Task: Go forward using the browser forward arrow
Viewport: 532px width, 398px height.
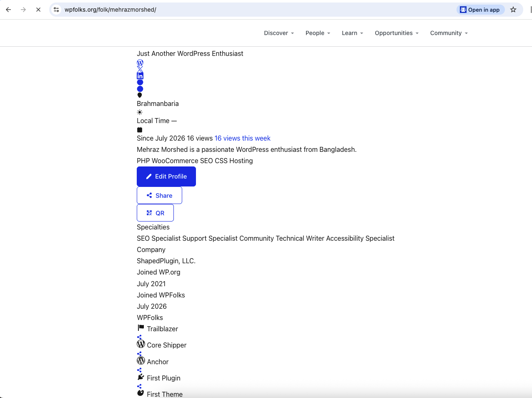Action: coord(23,10)
